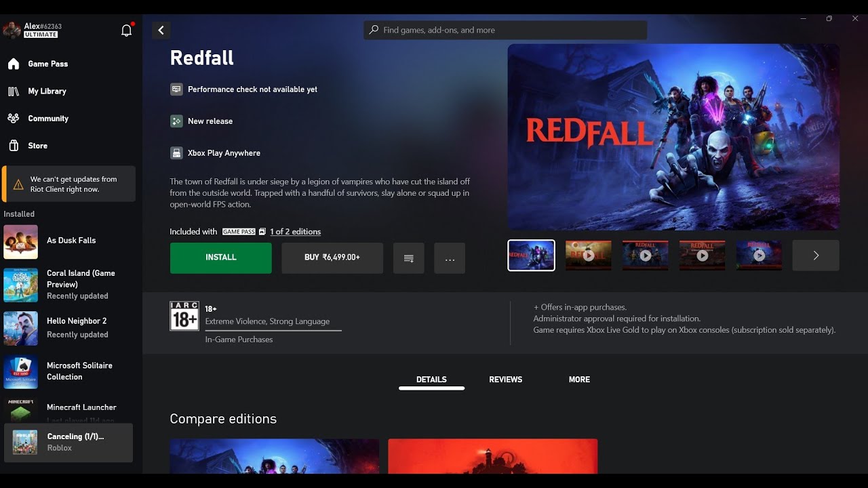Click the search box
The image size is (868, 488).
[505, 30]
